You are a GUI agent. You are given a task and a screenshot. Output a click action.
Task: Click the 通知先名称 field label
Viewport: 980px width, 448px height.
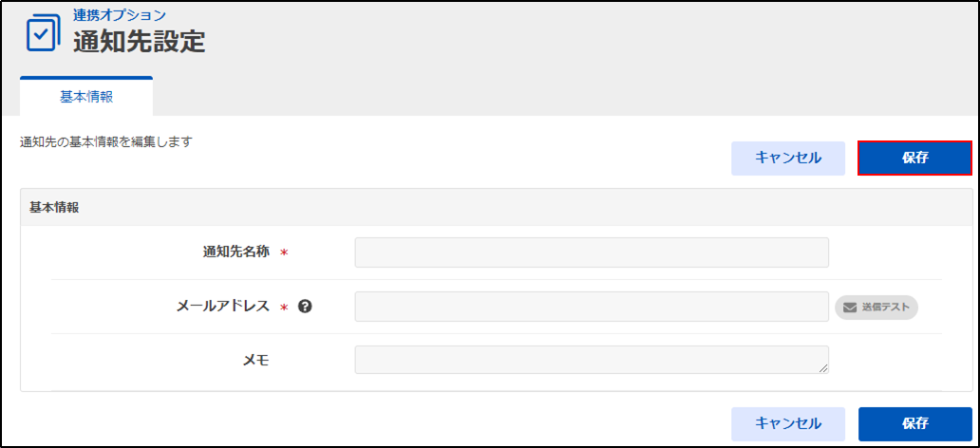[236, 252]
